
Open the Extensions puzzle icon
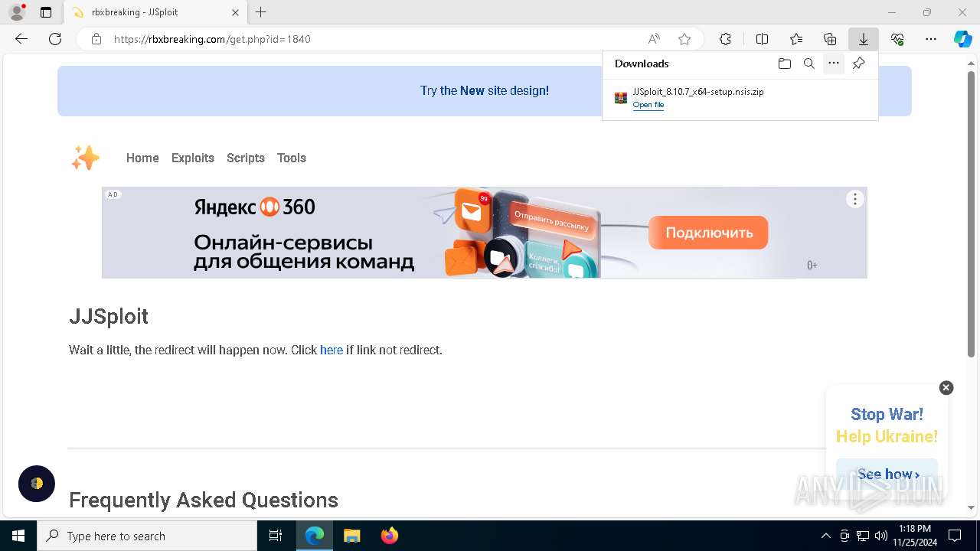click(725, 39)
